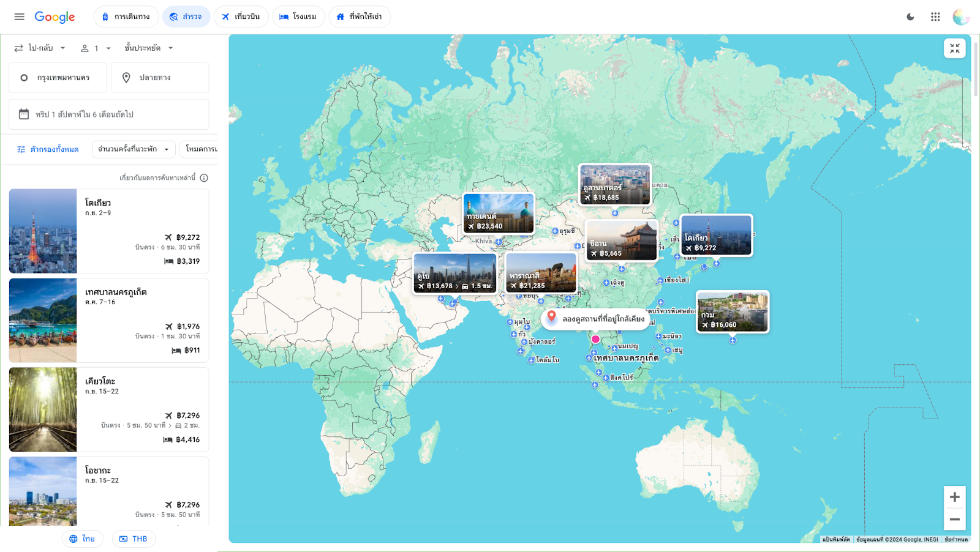
Task: Click the อุรุมชี airport marker
Action: [x=556, y=231]
